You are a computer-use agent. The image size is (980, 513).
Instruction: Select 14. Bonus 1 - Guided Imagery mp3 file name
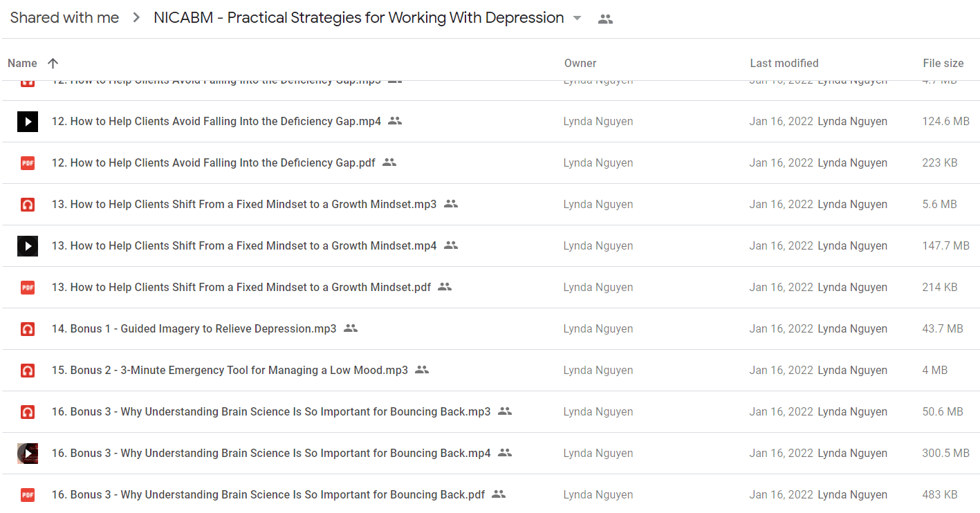coord(194,328)
